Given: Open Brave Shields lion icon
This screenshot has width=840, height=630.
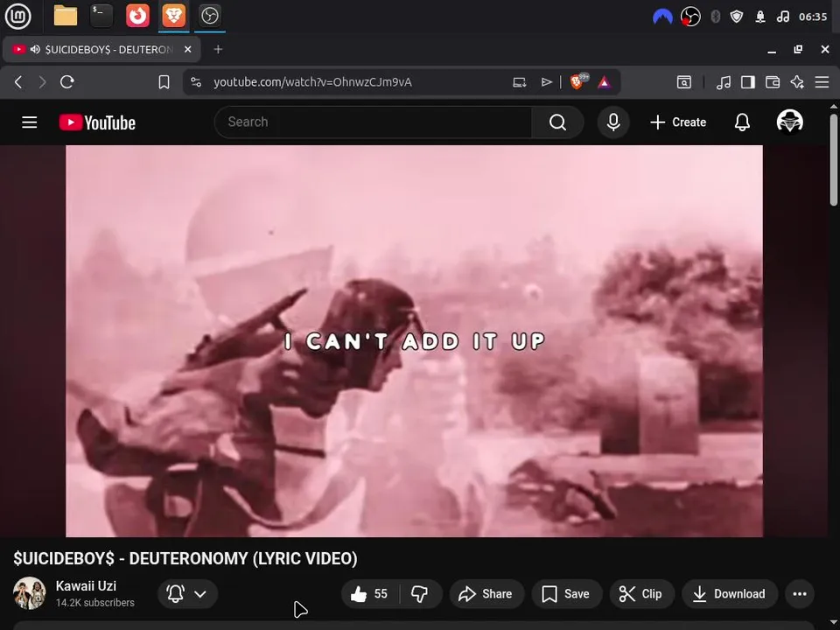Looking at the screenshot, I should (x=578, y=81).
